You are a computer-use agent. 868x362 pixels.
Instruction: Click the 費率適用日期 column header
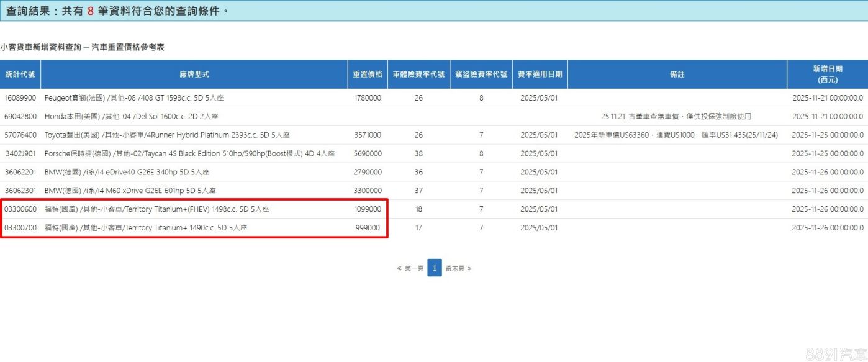click(x=540, y=74)
